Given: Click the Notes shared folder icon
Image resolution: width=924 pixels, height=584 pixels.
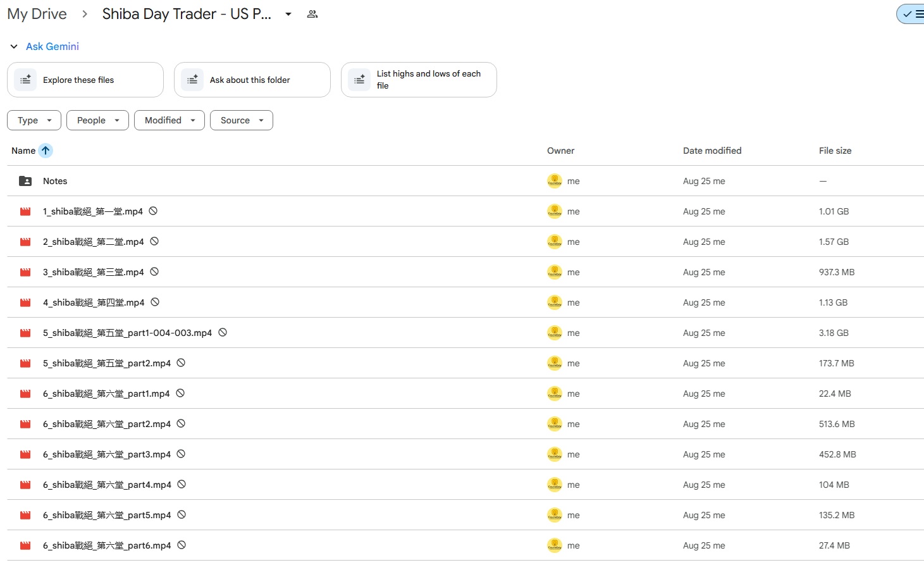Looking at the screenshot, I should 25,181.
